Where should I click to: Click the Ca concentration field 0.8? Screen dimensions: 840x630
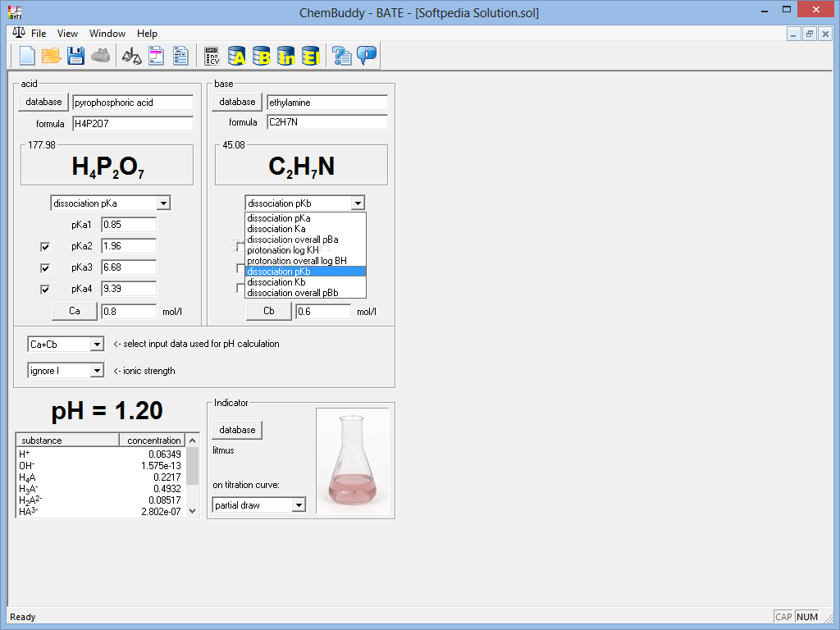click(129, 311)
